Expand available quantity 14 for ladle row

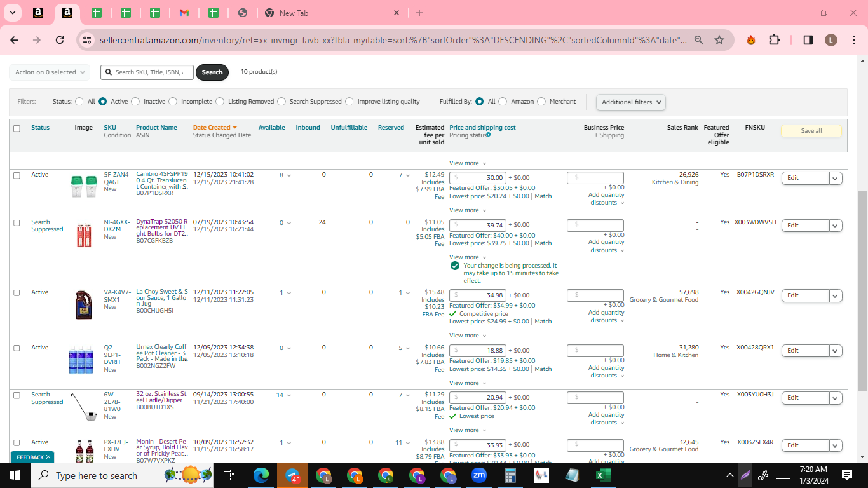[x=283, y=395]
